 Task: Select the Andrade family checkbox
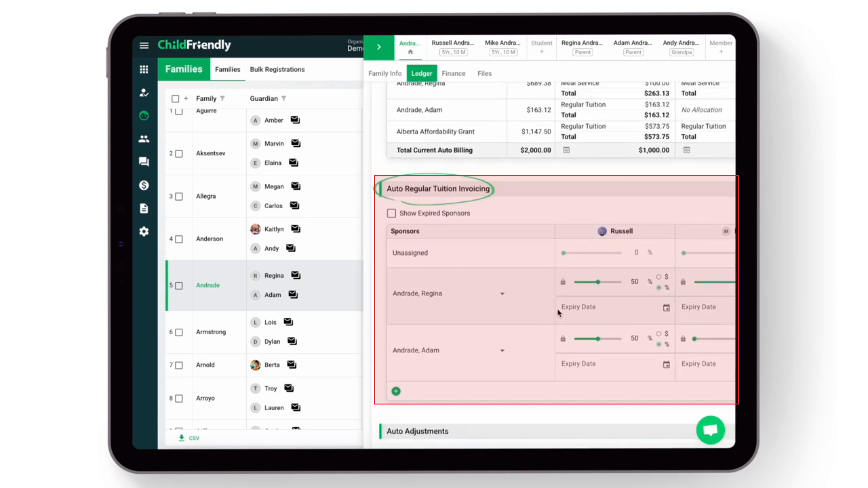click(179, 285)
